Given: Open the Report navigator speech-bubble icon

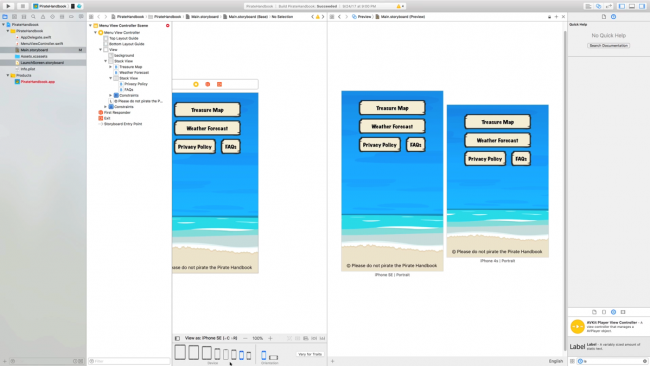Looking at the screenshot, I should tap(81, 17).
